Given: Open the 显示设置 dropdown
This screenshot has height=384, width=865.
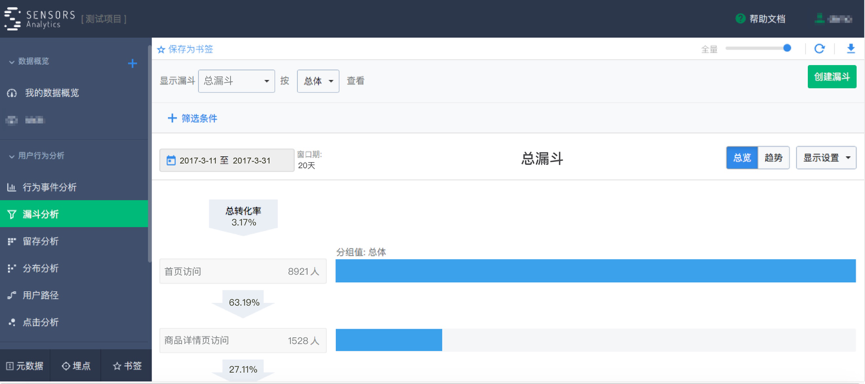Looking at the screenshot, I should [x=826, y=158].
